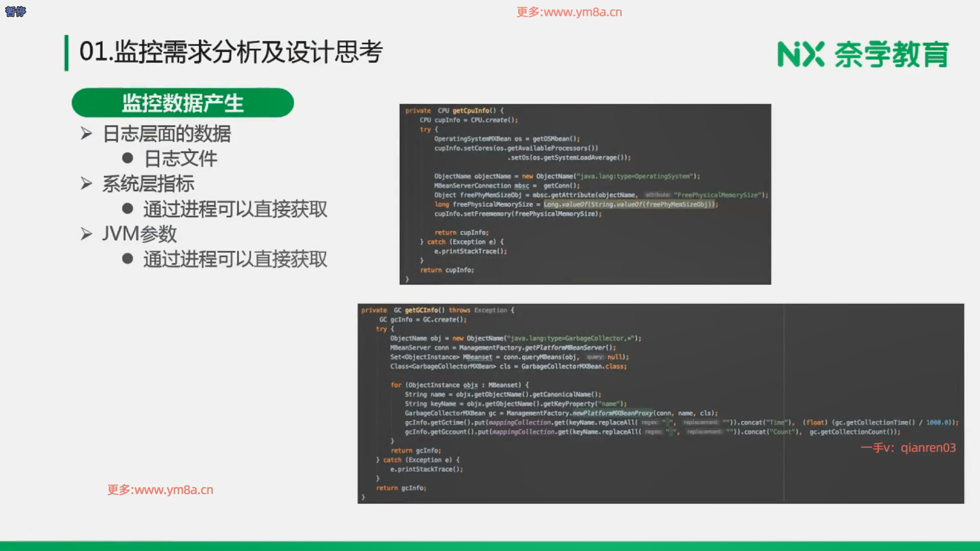
Task: Click the slide title 01.监控需求分析及设计思考
Action: [x=231, y=52]
